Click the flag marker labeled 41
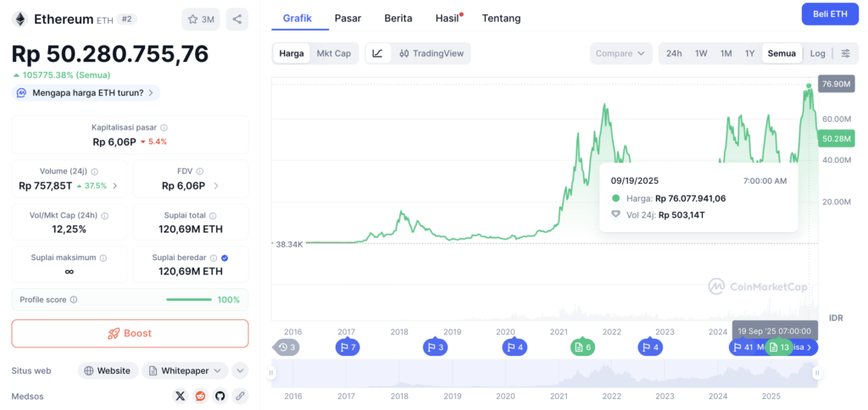The height and width of the screenshot is (410, 868). point(743,347)
